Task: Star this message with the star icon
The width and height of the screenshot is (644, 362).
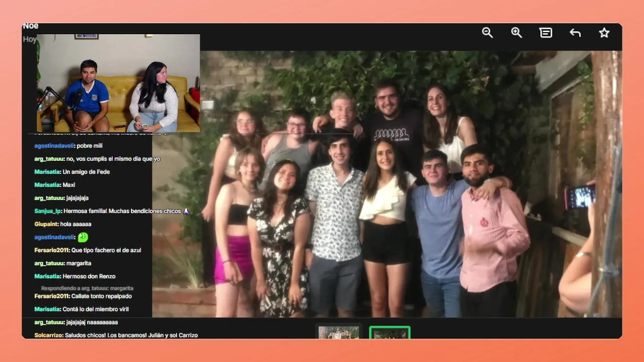Action: click(604, 33)
